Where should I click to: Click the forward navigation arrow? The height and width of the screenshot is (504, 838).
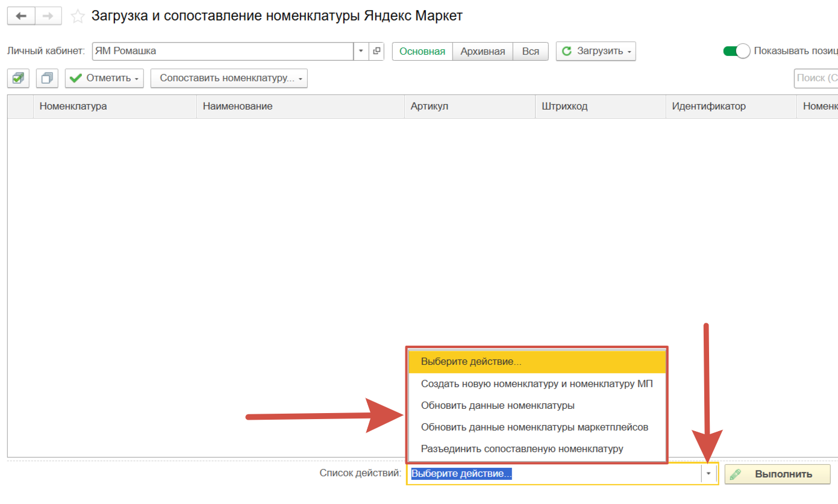(x=48, y=16)
